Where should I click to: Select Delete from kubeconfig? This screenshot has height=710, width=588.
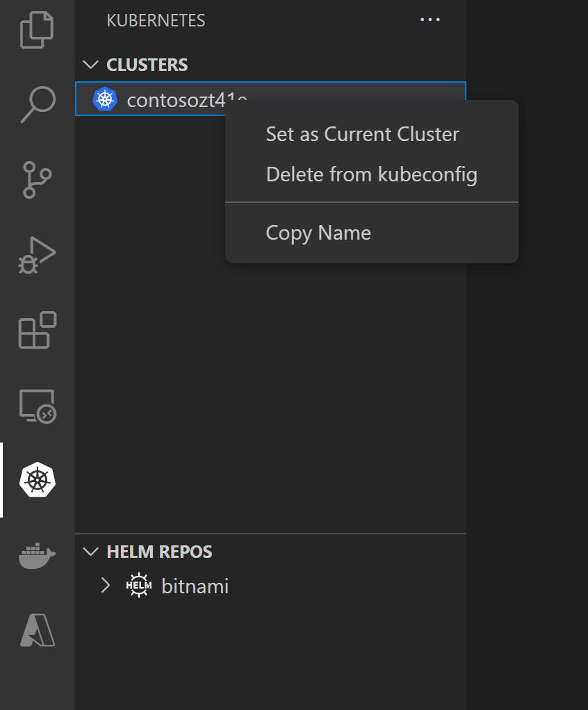(x=370, y=174)
